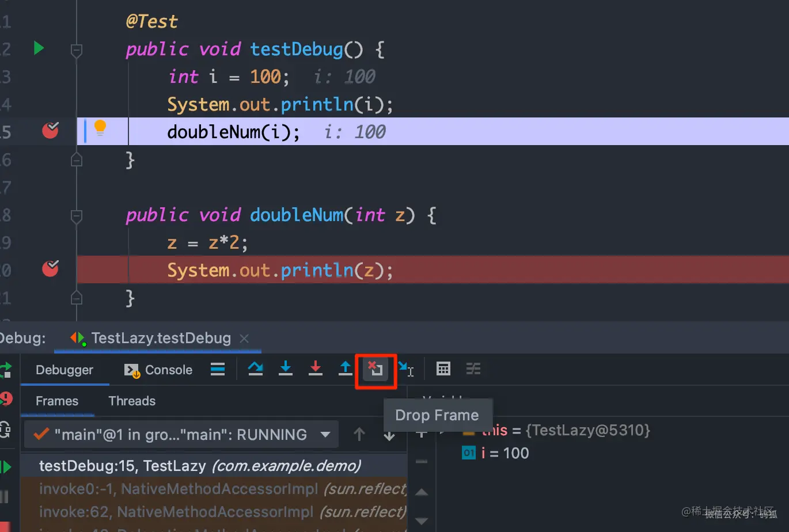Open the yellow light bulb quick-fix menu
The width and height of the screenshot is (789, 532).
point(100,127)
